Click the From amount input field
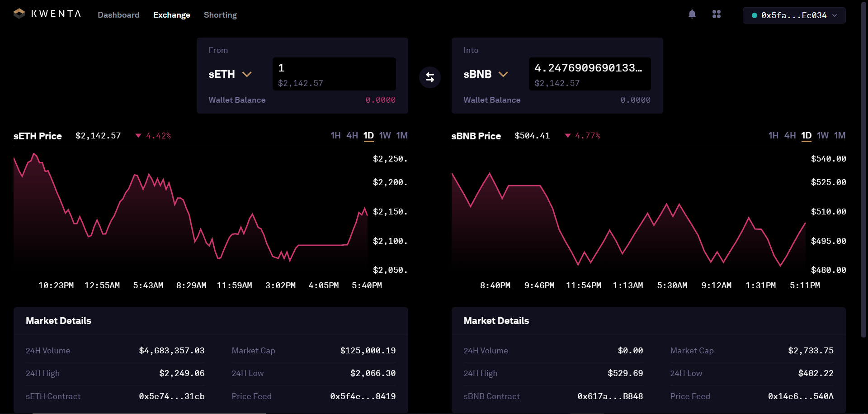The height and width of the screenshot is (414, 868). [x=334, y=74]
